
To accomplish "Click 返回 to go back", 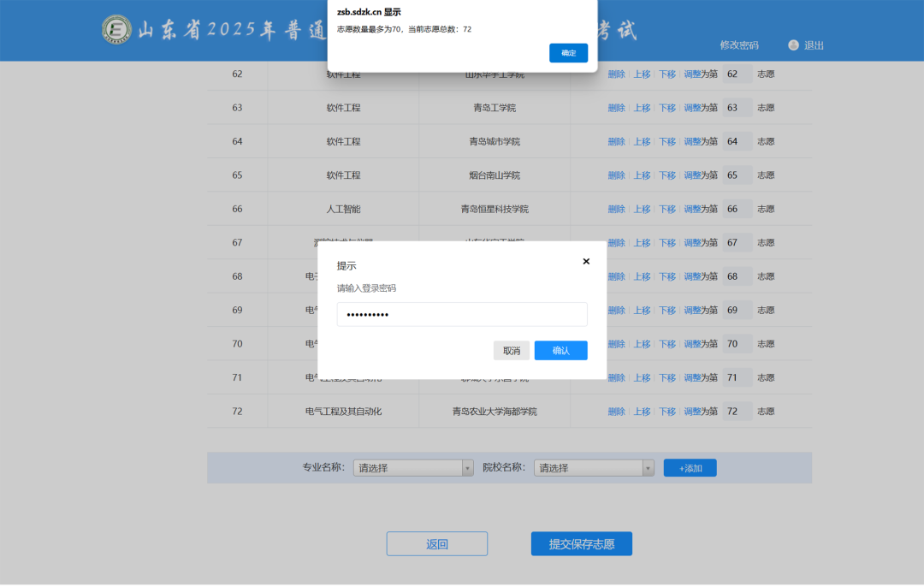I will pos(436,543).
